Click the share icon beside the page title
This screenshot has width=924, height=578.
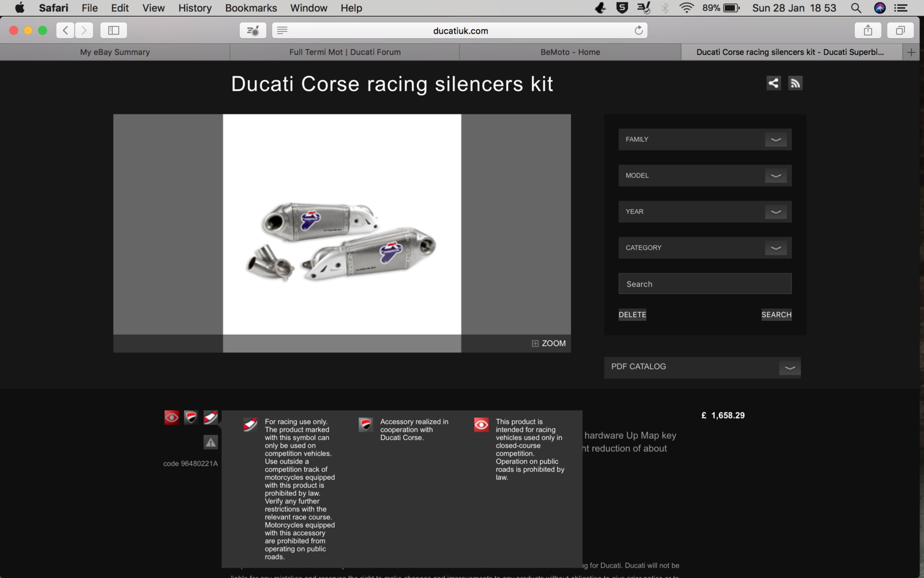pyautogui.click(x=773, y=83)
